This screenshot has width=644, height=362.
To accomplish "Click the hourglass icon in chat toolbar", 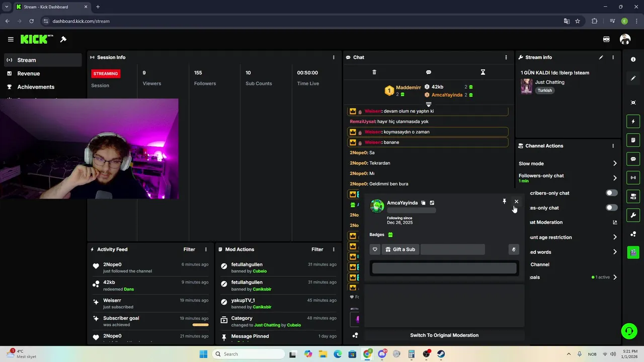I will point(482,72).
